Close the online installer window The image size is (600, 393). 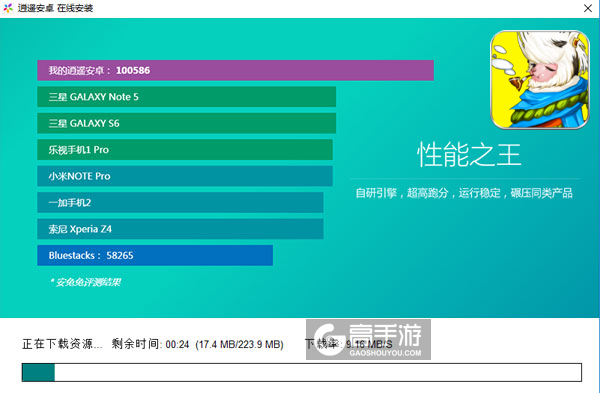(588, 8)
